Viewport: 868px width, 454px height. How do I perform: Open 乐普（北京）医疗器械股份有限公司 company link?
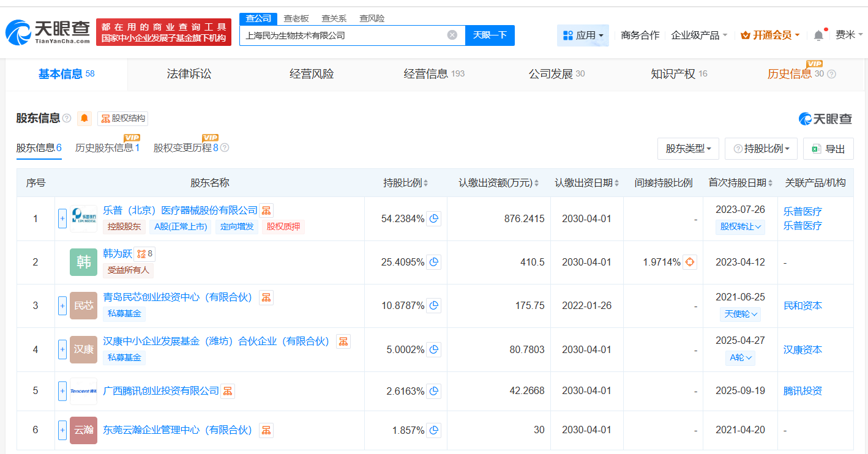pos(181,209)
